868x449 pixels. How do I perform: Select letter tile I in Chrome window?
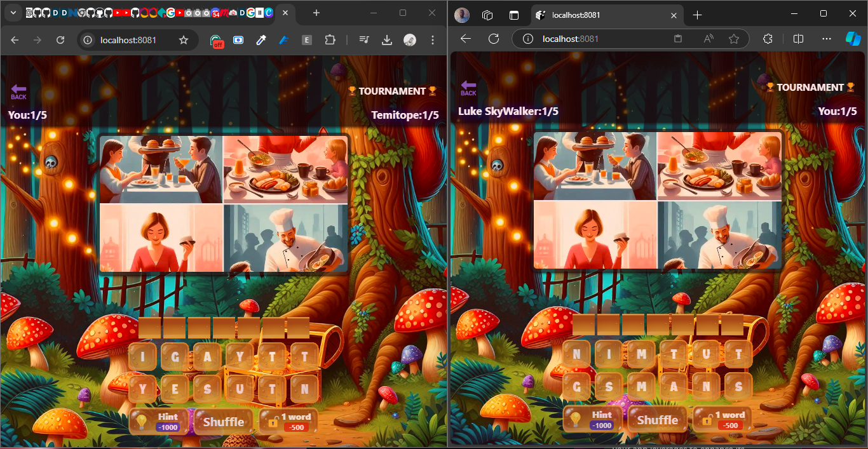pos(143,357)
